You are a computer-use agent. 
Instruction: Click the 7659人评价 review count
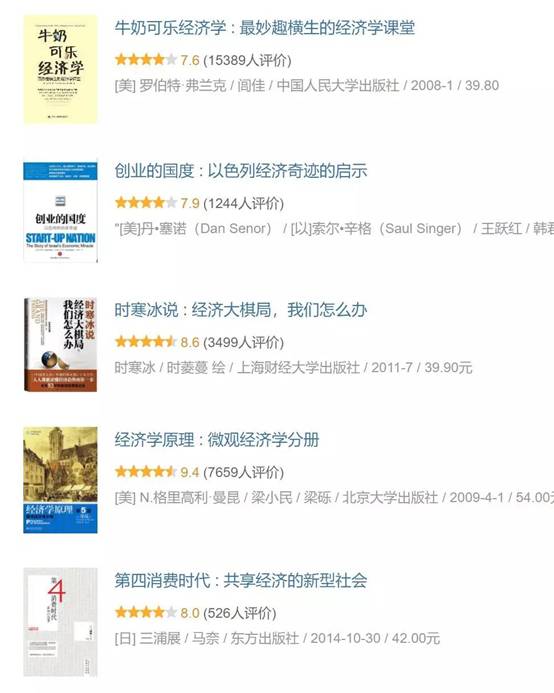(x=243, y=472)
